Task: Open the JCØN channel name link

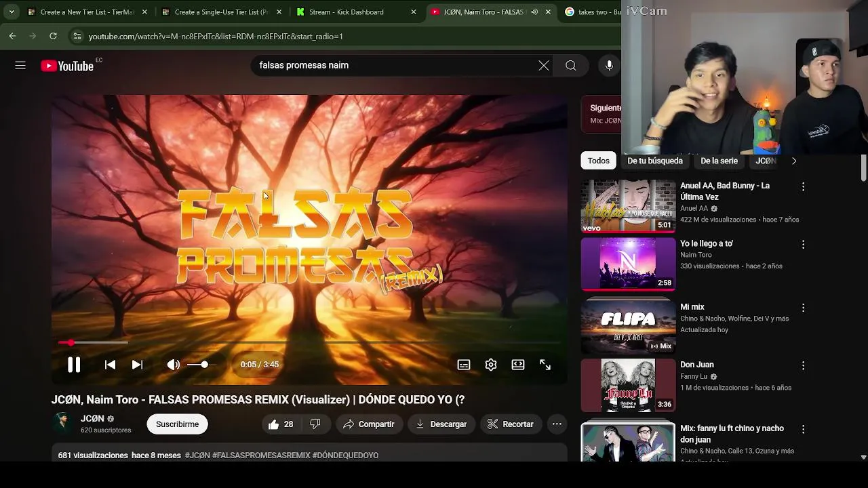Action: [92, 419]
